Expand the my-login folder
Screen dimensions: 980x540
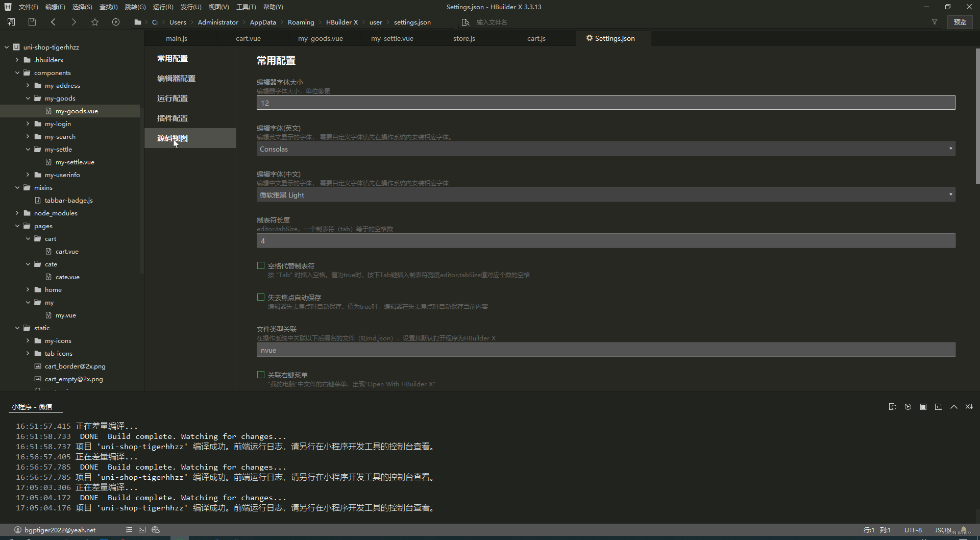click(28, 124)
